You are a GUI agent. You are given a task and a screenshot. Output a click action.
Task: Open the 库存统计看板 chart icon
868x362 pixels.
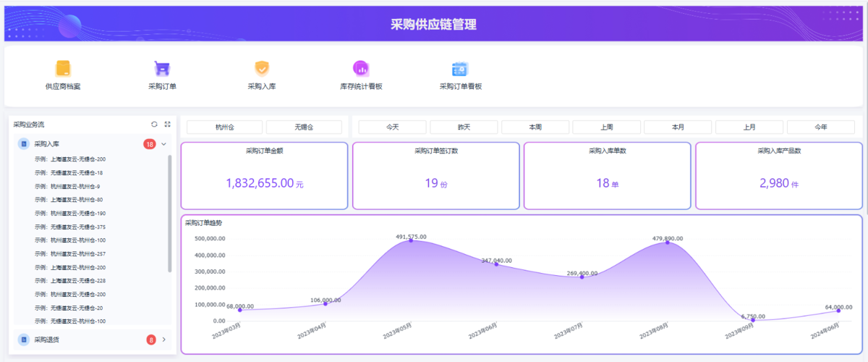[x=361, y=68]
